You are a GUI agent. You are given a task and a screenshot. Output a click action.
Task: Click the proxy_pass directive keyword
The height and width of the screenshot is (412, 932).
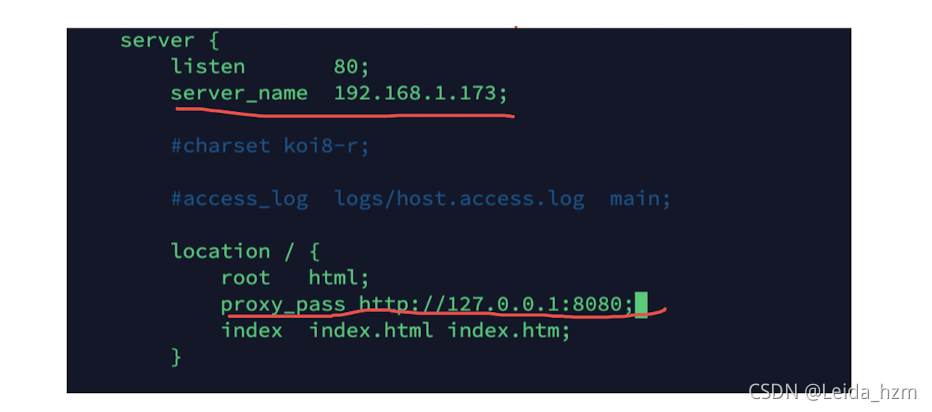click(284, 305)
